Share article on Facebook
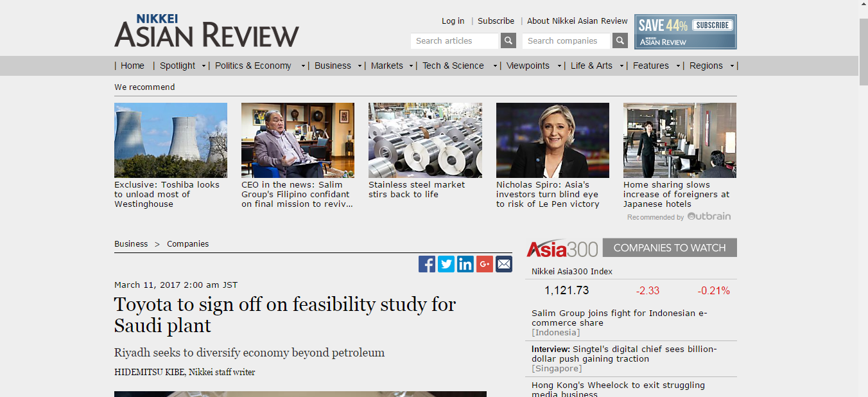The width and height of the screenshot is (868, 397). pos(427,264)
